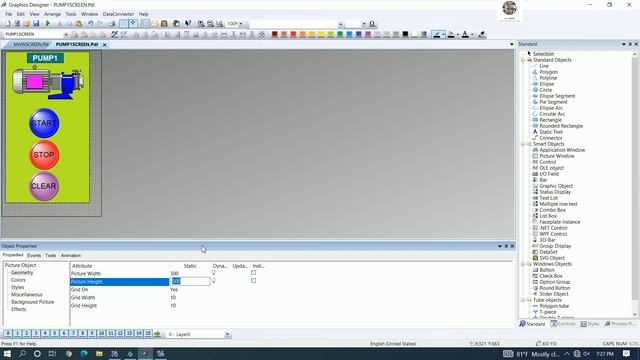Open the active layer dropdown

point(227,335)
